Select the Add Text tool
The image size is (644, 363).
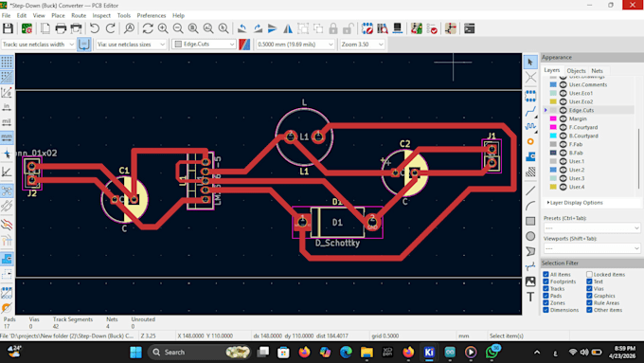(x=530, y=297)
